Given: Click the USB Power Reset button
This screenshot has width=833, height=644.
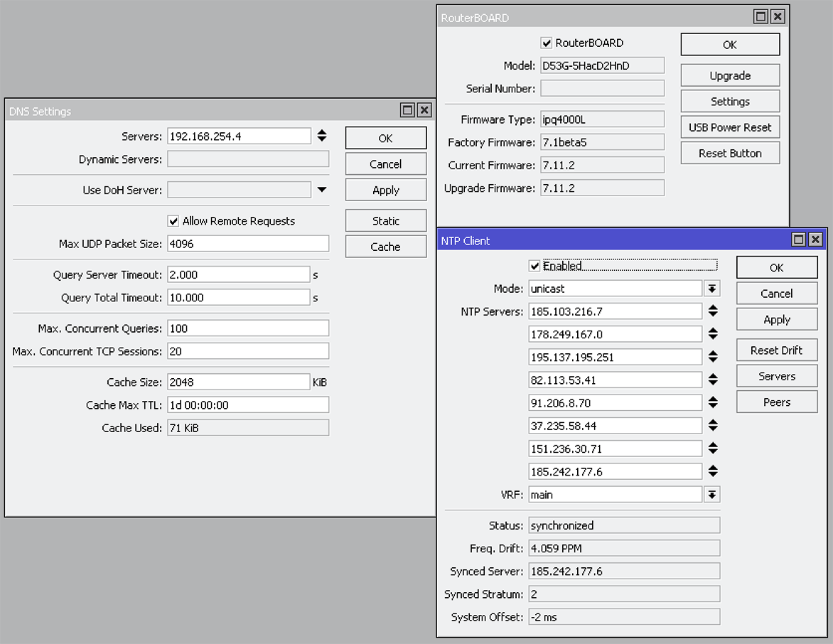Looking at the screenshot, I should (x=730, y=127).
